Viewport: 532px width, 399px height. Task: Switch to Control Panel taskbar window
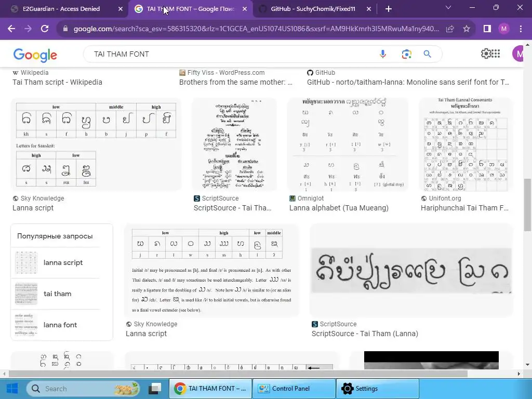(x=294, y=389)
